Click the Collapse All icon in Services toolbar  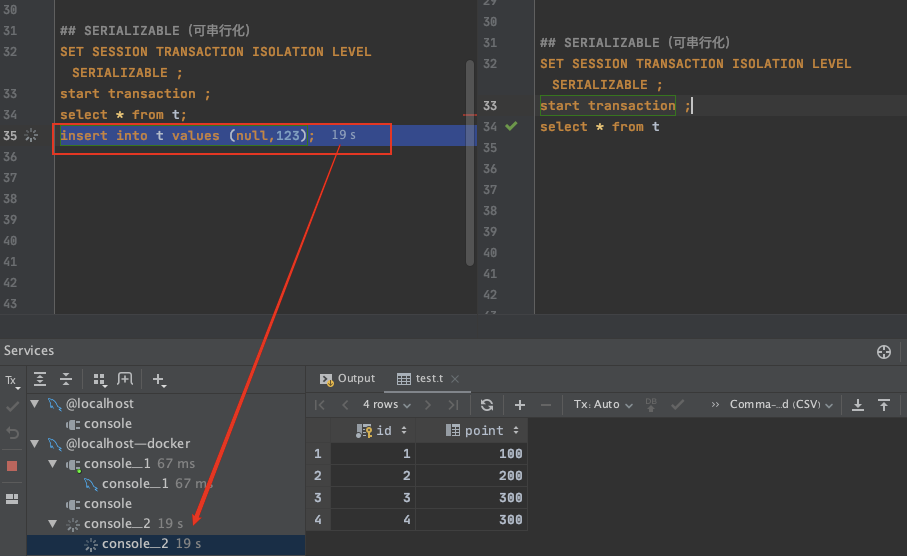click(x=66, y=380)
